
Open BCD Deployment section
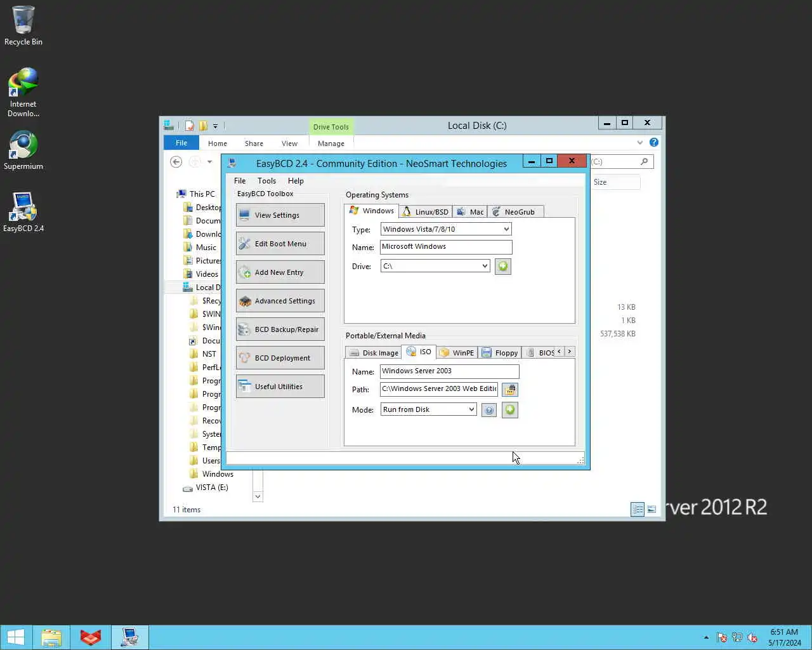point(280,357)
